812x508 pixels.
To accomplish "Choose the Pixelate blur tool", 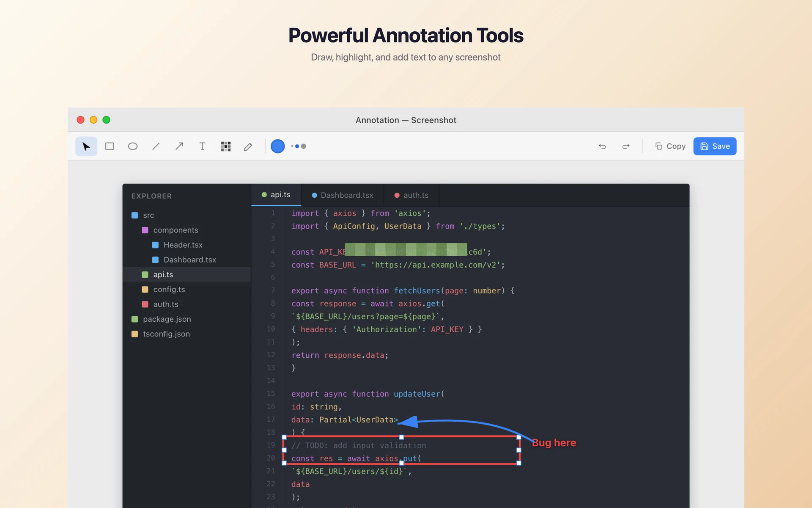I will [225, 146].
